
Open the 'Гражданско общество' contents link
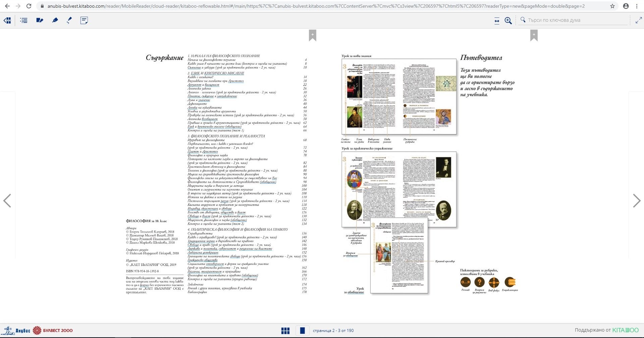203,260
